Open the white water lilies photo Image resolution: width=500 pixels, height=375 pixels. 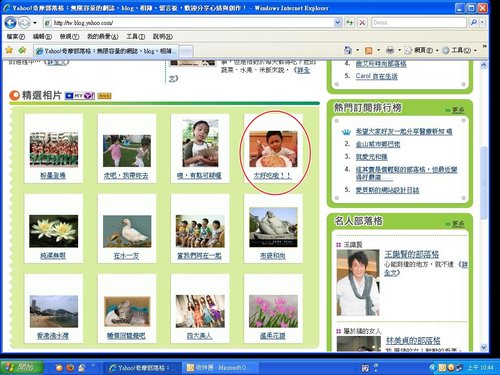pyautogui.click(x=54, y=231)
